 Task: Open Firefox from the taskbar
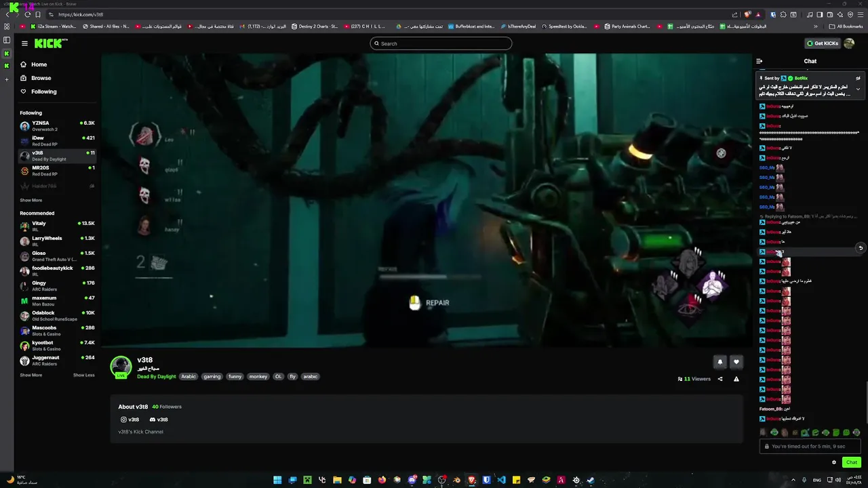pos(382,480)
